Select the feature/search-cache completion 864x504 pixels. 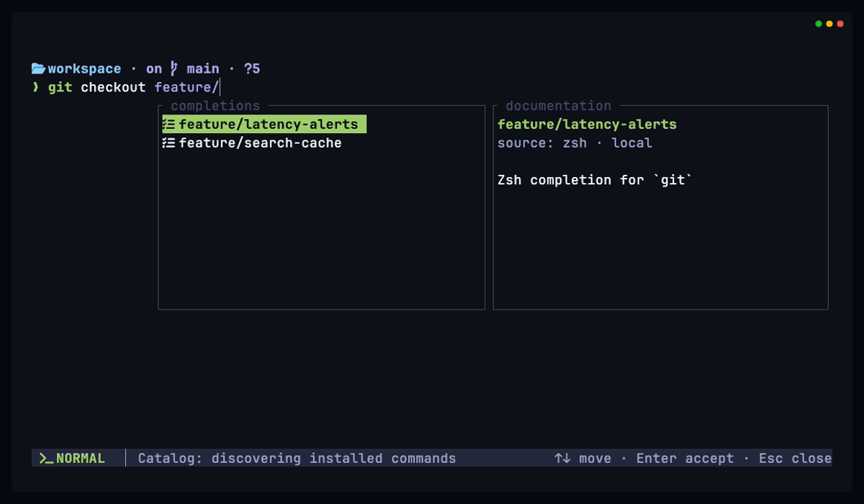[x=252, y=143]
